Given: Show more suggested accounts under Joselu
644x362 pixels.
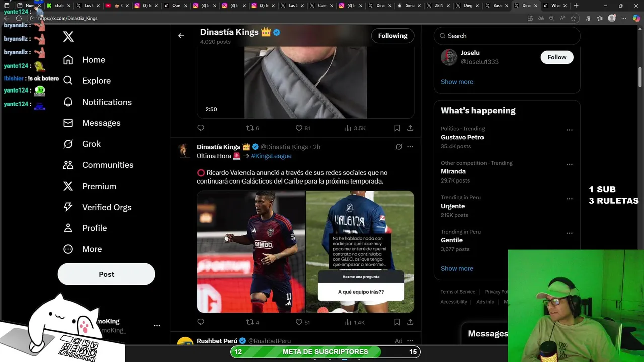Looking at the screenshot, I should [457, 82].
